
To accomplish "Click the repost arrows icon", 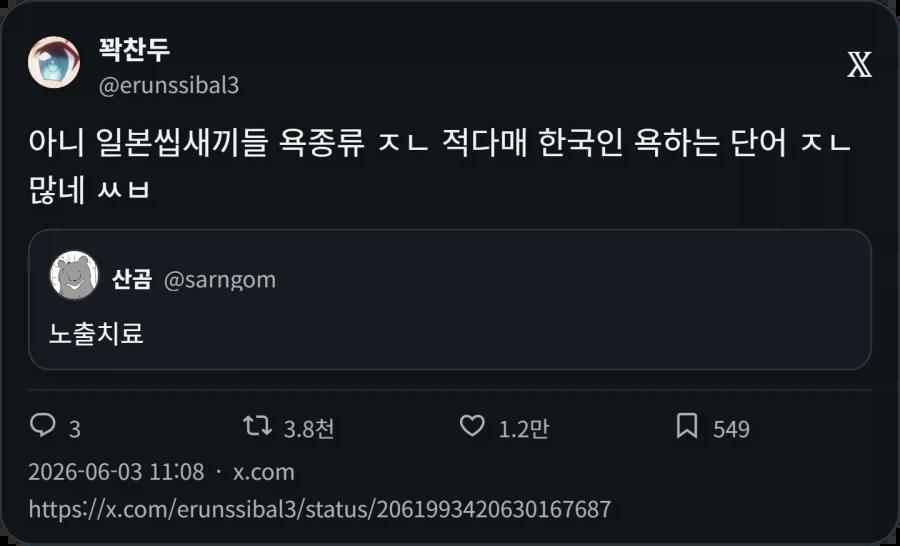I will [257, 426].
